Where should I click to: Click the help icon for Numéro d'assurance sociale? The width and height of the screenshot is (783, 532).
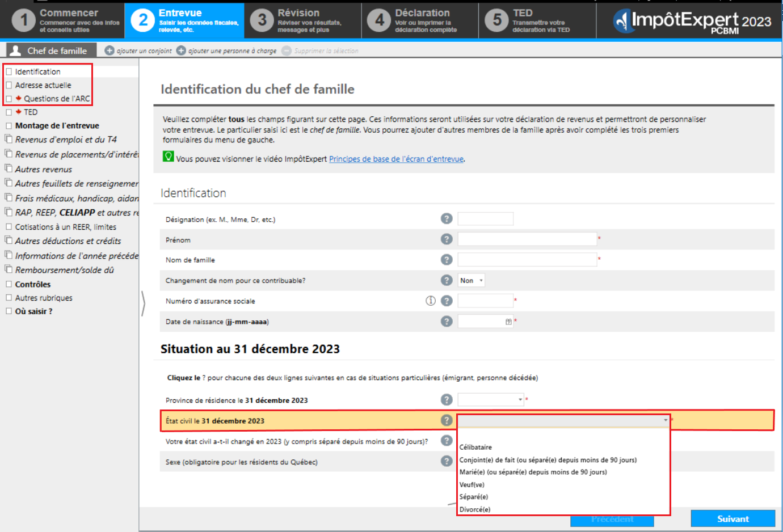pyautogui.click(x=447, y=301)
